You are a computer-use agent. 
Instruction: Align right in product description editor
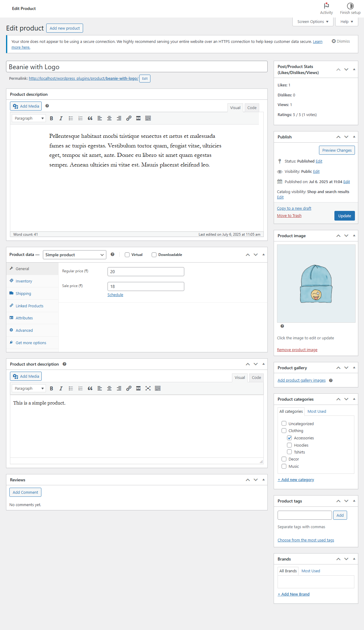119,118
